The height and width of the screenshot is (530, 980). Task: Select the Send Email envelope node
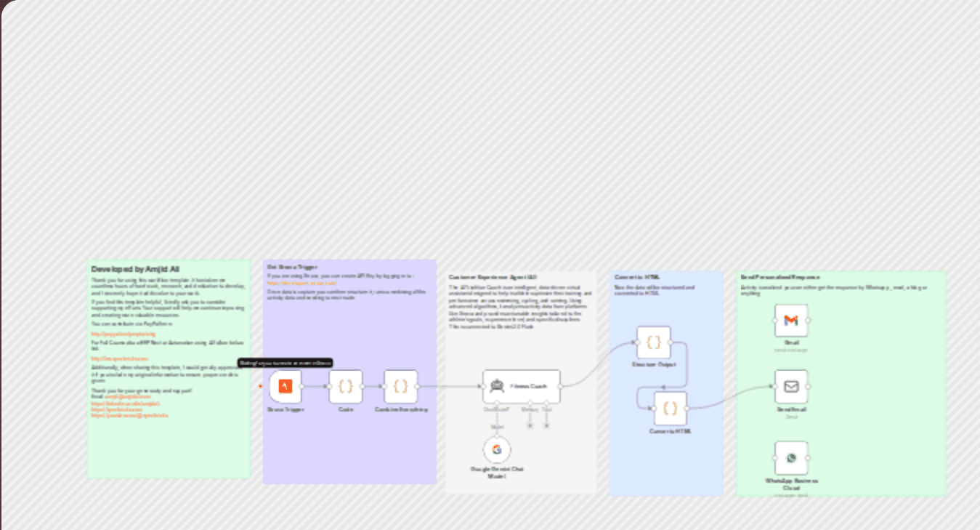791,386
